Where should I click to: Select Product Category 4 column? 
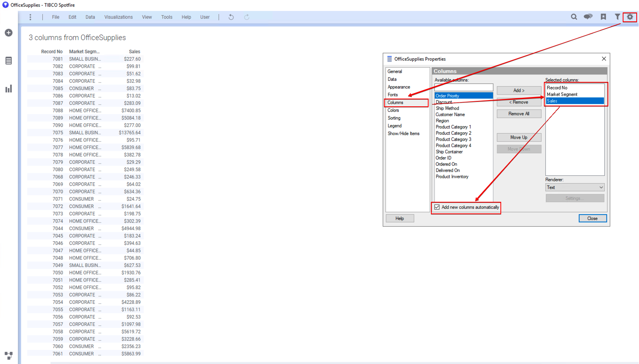click(x=453, y=146)
